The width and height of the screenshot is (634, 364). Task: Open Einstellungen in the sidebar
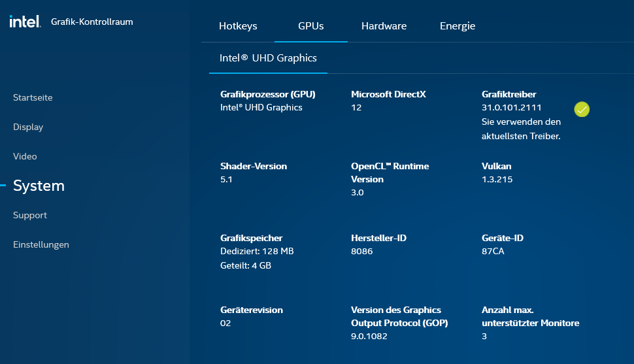[x=41, y=244]
